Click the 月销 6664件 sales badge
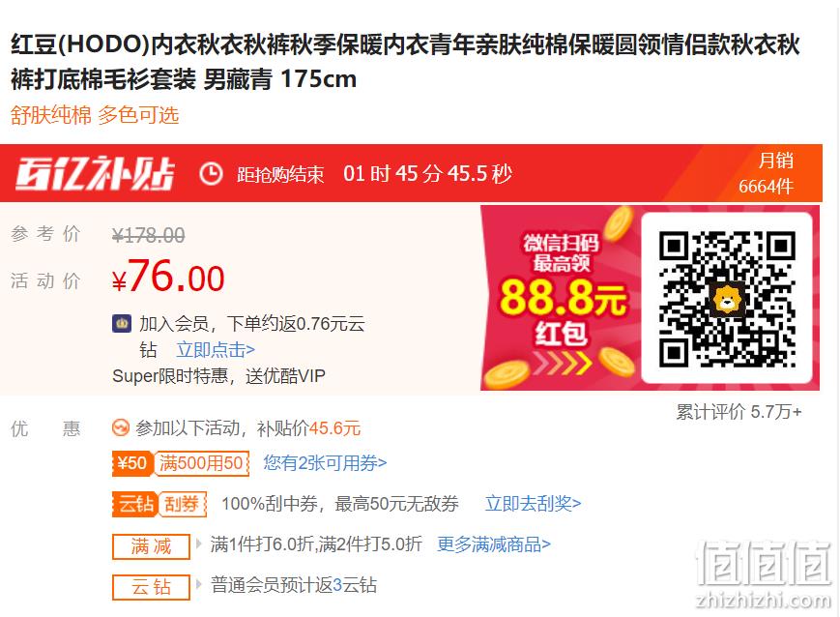840x617 pixels. tap(767, 173)
